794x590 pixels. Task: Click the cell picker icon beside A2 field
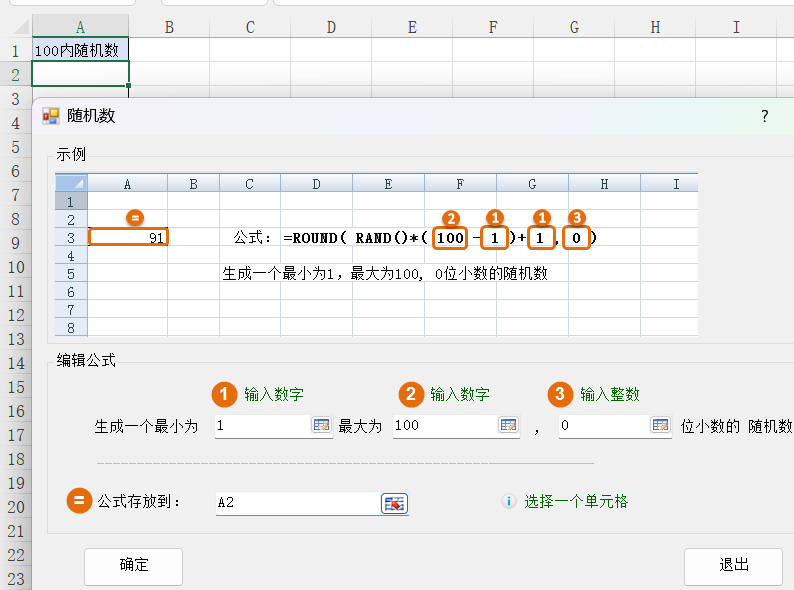395,503
